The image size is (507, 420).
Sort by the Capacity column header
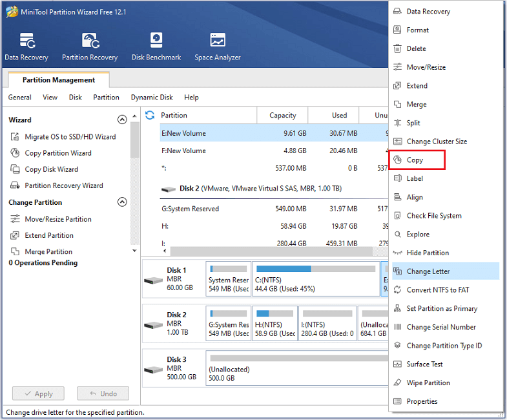click(x=283, y=116)
